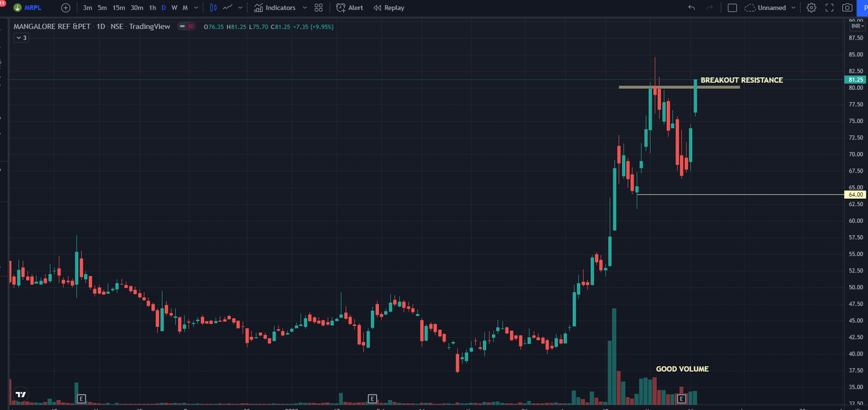Expand the collapsed 3 indicators legend
The height and width of the screenshot is (410, 868).
21,38
